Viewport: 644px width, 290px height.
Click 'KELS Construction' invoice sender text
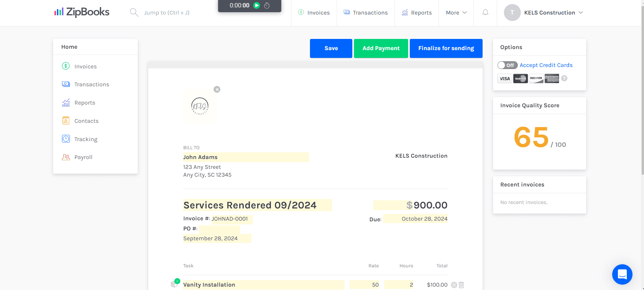(x=421, y=156)
